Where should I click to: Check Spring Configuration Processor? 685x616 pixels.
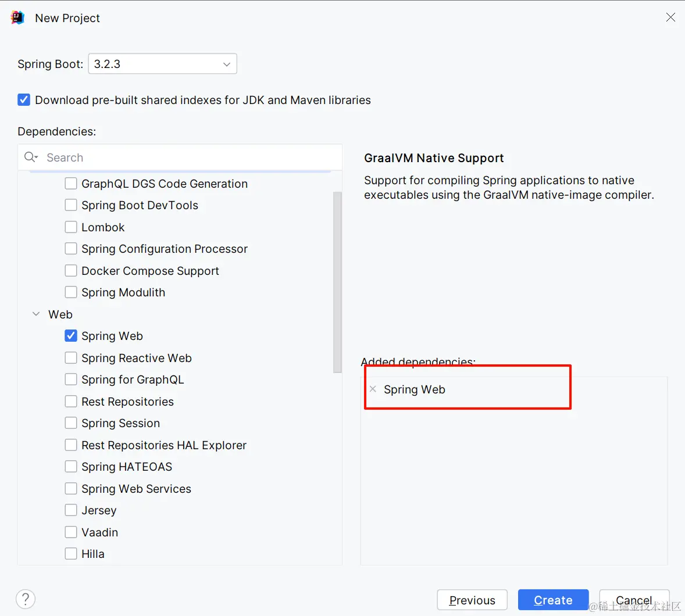click(71, 249)
